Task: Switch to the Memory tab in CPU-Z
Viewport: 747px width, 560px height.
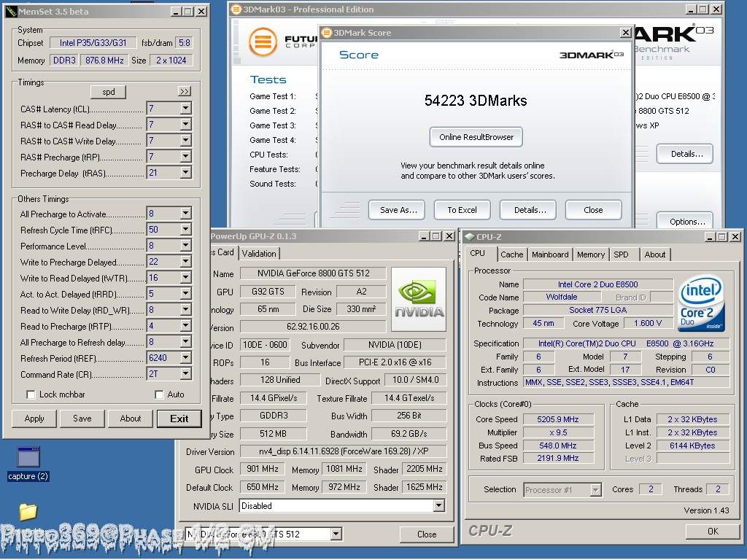Action: pos(590,254)
